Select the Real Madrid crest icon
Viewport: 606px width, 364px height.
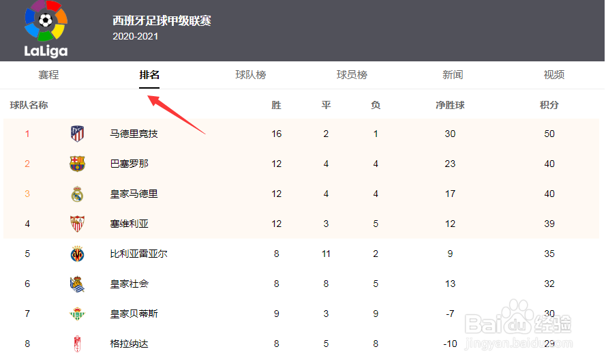pos(77,194)
